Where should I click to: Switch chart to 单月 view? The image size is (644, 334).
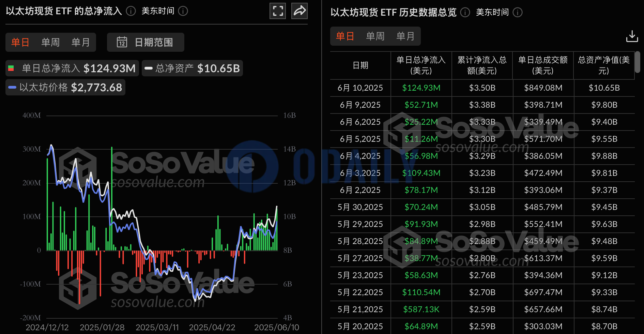click(x=80, y=42)
